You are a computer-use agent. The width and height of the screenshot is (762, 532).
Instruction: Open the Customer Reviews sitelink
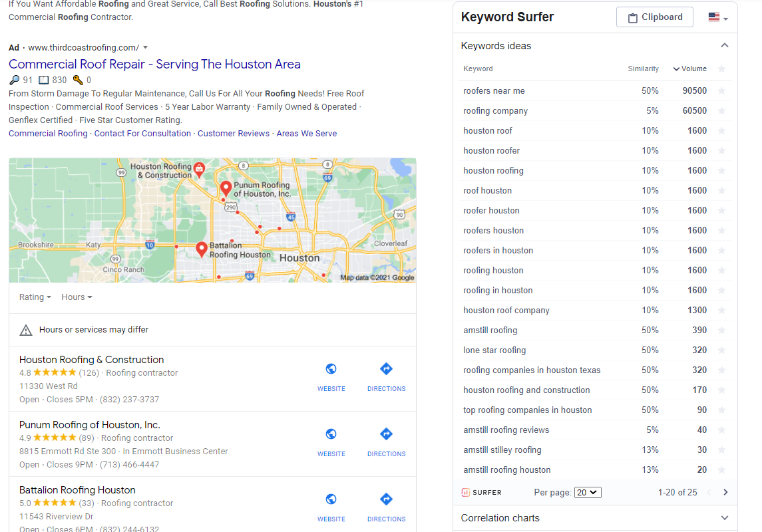pyautogui.click(x=234, y=134)
